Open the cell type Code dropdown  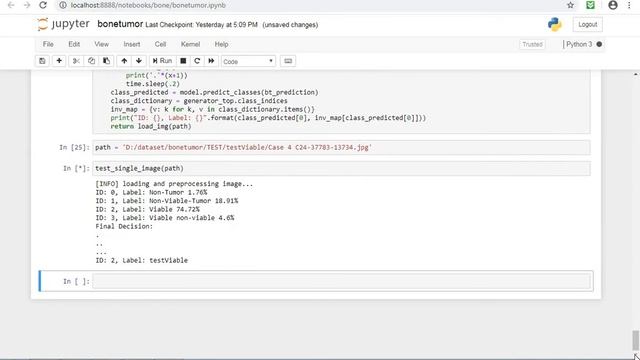coord(248,61)
